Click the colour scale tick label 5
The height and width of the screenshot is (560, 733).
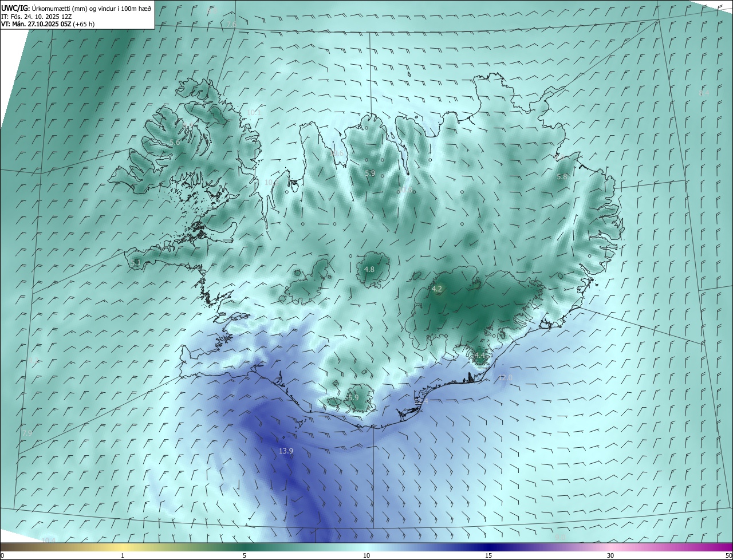[x=245, y=555]
